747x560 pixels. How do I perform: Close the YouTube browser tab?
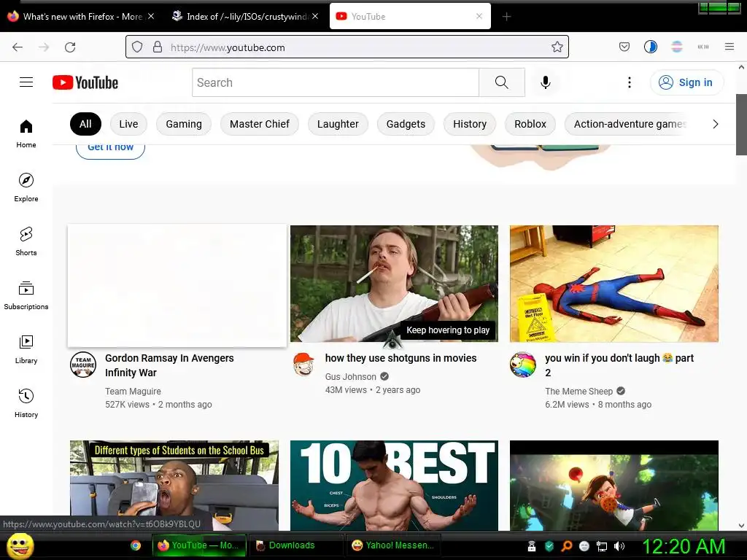coord(479,16)
